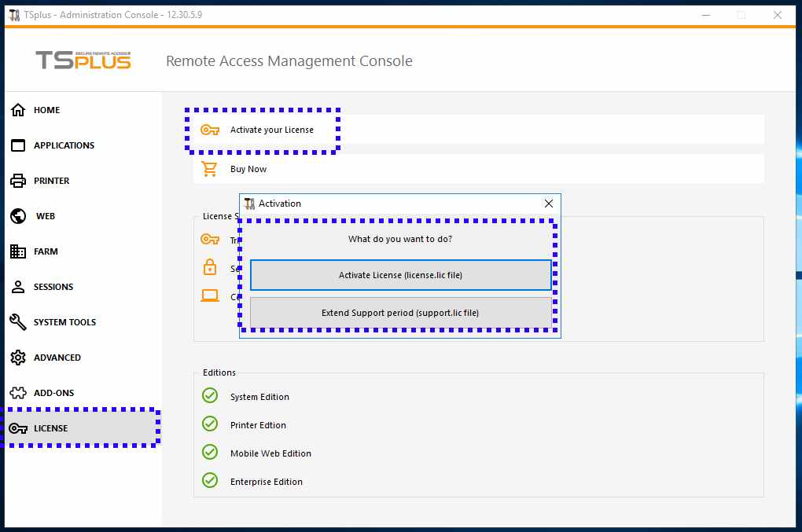Click the System Edition green checkmark
The width and height of the screenshot is (802, 532).
pyautogui.click(x=210, y=396)
